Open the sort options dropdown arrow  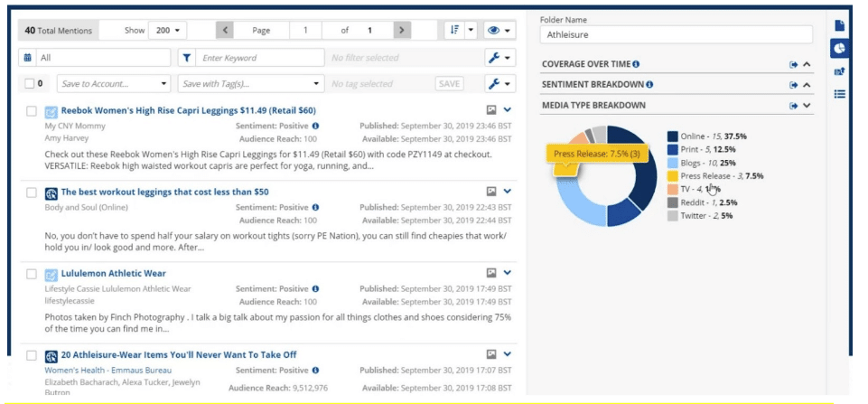[471, 30]
